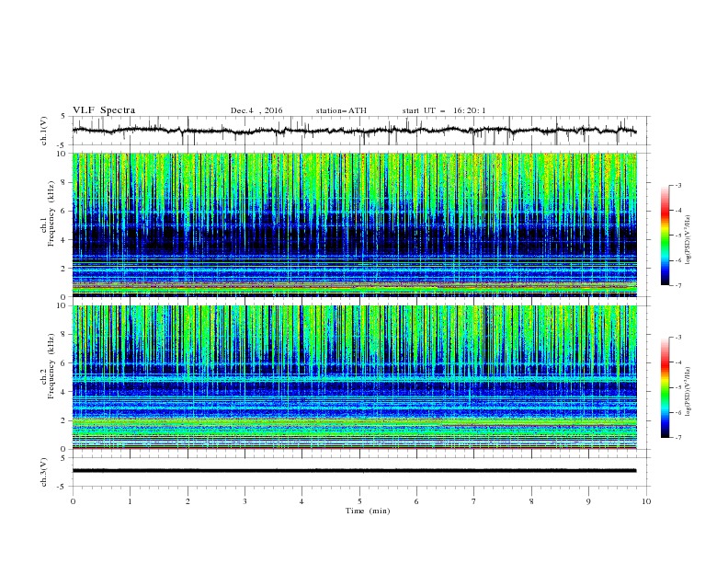
Task: Click the "VLF Spectra" plot title
Action: [x=104, y=110]
